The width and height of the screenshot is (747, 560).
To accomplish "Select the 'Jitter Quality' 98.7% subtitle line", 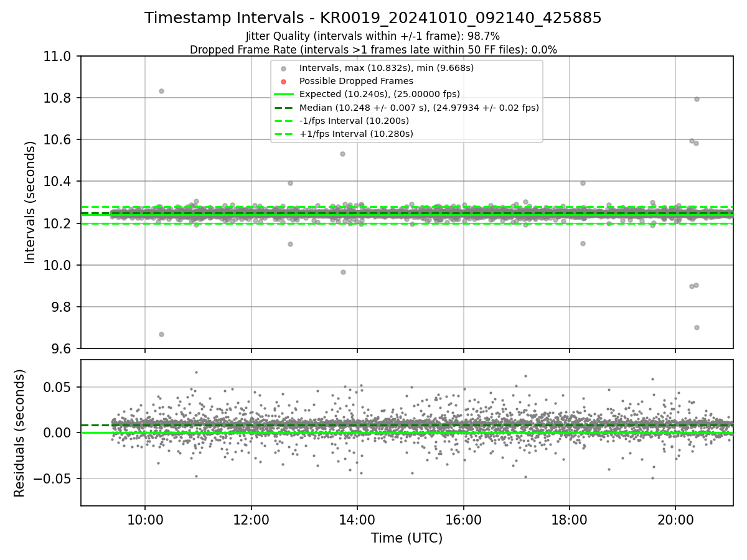I will (373, 36).
